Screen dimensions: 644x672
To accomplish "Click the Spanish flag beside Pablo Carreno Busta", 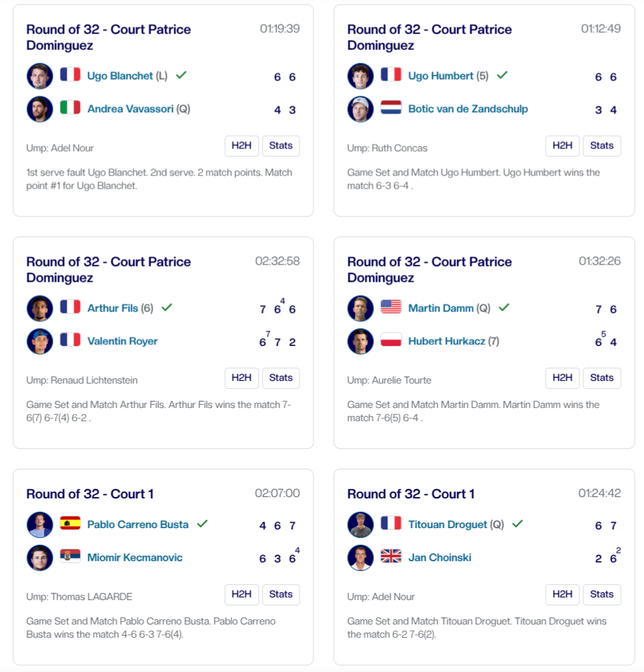I will pyautogui.click(x=71, y=525).
